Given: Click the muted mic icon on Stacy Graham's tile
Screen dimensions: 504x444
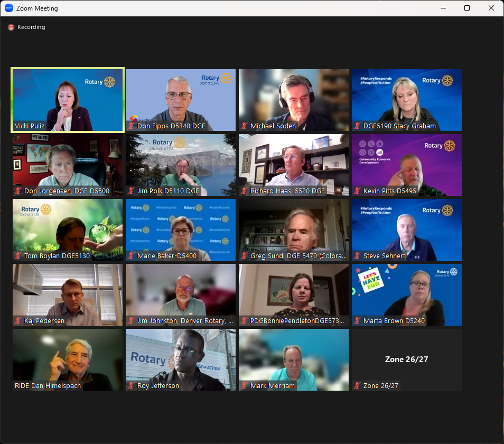Looking at the screenshot, I should pyautogui.click(x=357, y=126).
